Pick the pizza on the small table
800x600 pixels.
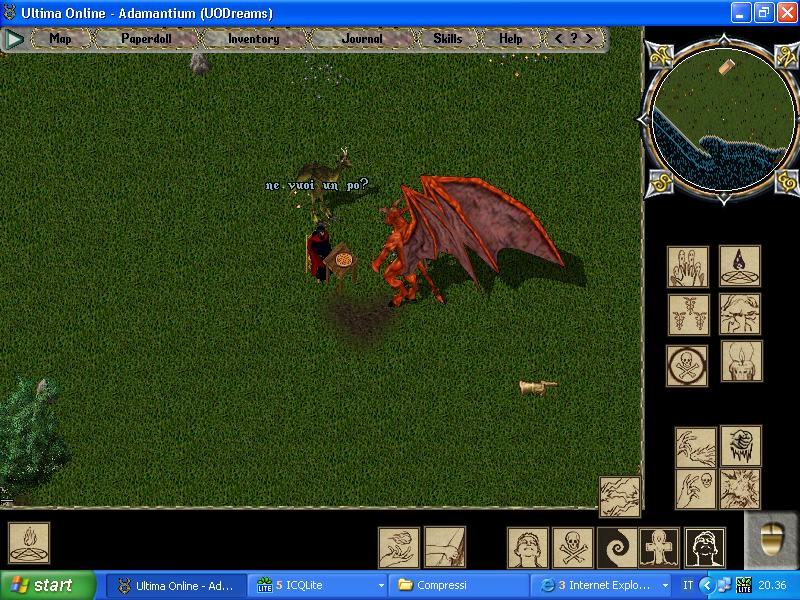tap(344, 260)
